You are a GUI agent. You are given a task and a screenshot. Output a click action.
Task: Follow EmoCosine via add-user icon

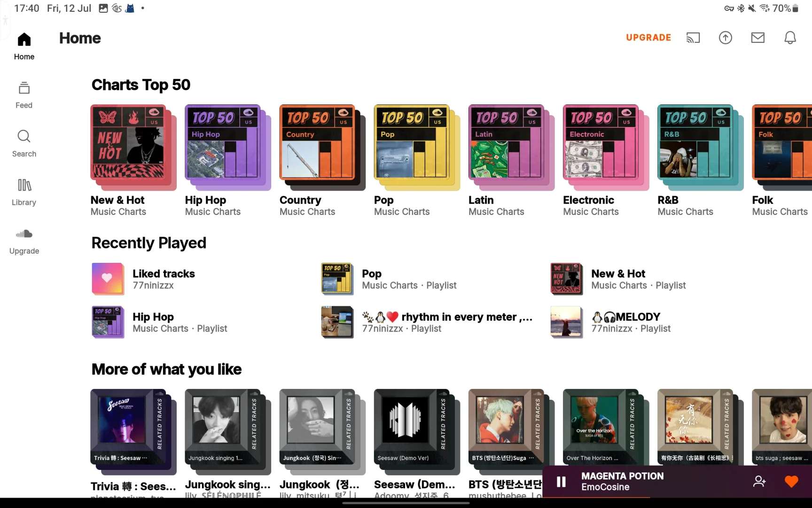point(759,481)
